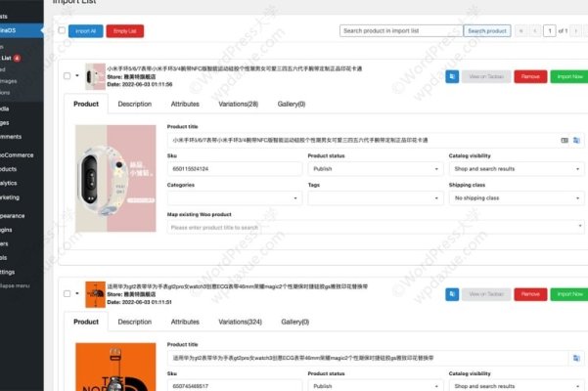Click the Sku field containing 650745468517

[235, 386]
